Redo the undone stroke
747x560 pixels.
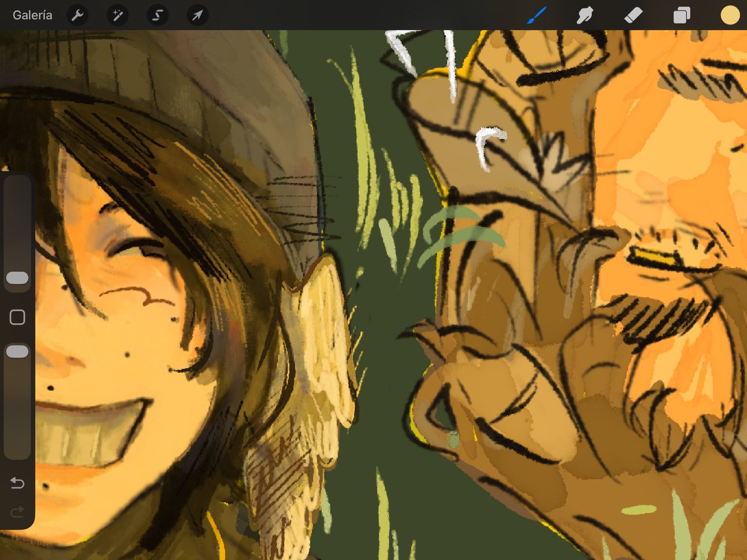[17, 512]
